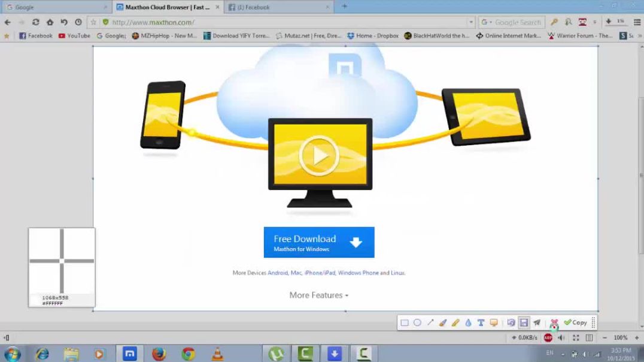Open uTorrent from the taskbar
Image resolution: width=644 pixels, height=362 pixels.
click(276, 354)
